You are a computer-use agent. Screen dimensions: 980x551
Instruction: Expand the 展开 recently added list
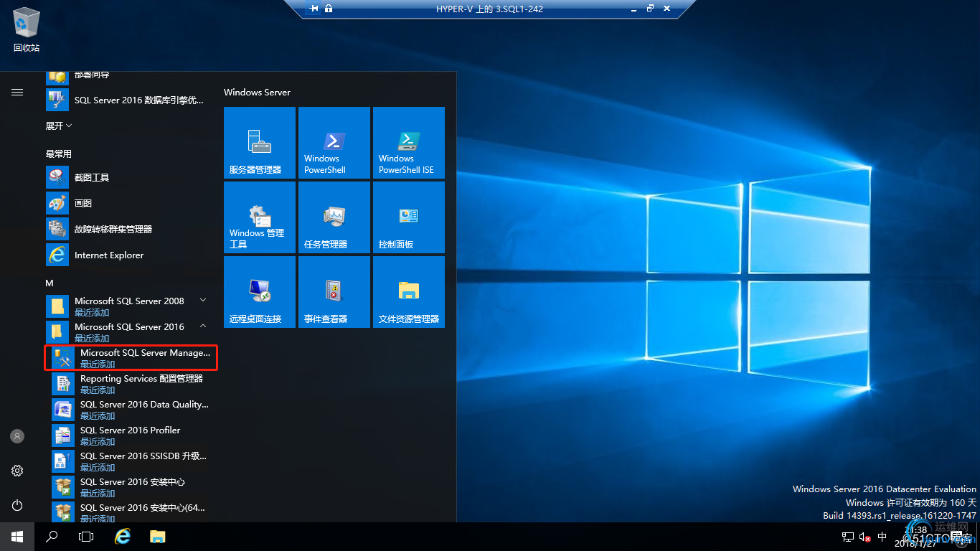59,126
